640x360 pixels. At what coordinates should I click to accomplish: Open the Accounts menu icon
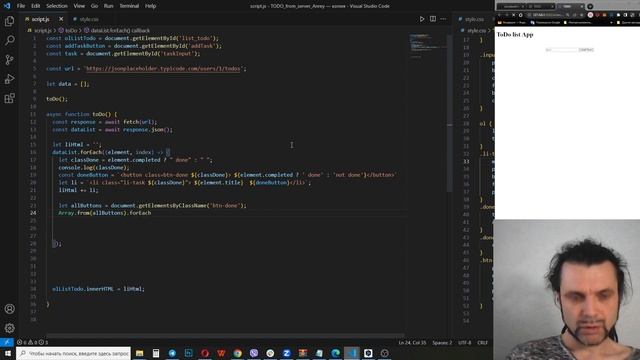point(9,309)
